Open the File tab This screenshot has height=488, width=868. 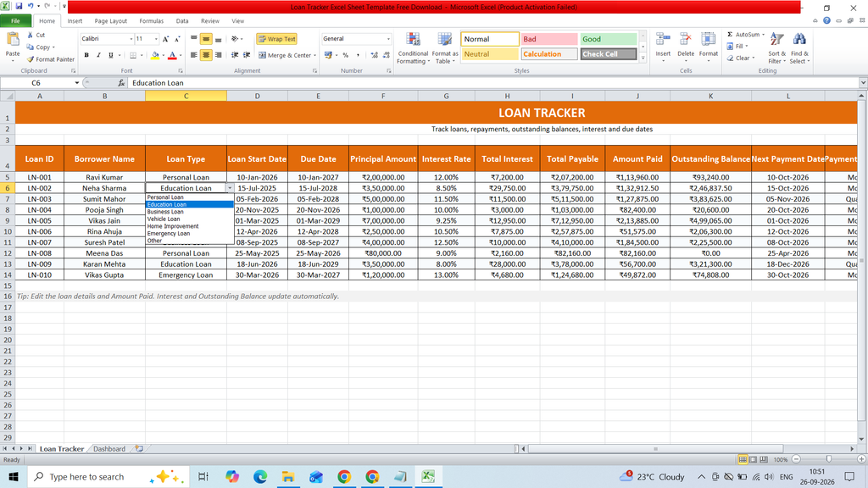tap(15, 21)
